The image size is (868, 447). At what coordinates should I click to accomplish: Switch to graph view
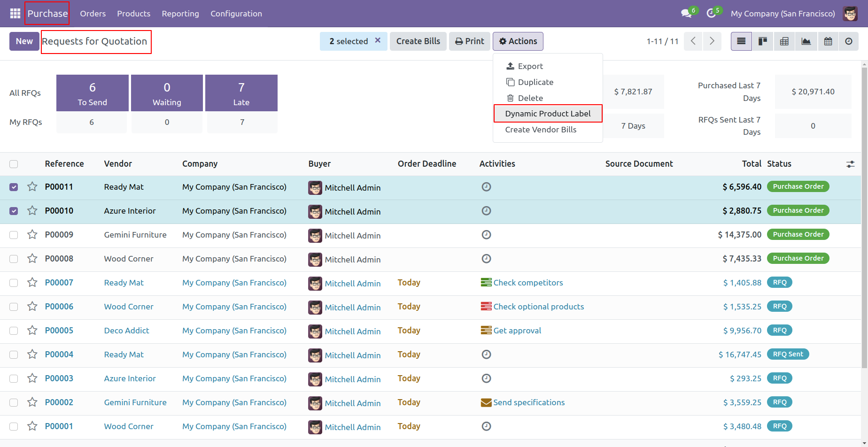tap(806, 41)
